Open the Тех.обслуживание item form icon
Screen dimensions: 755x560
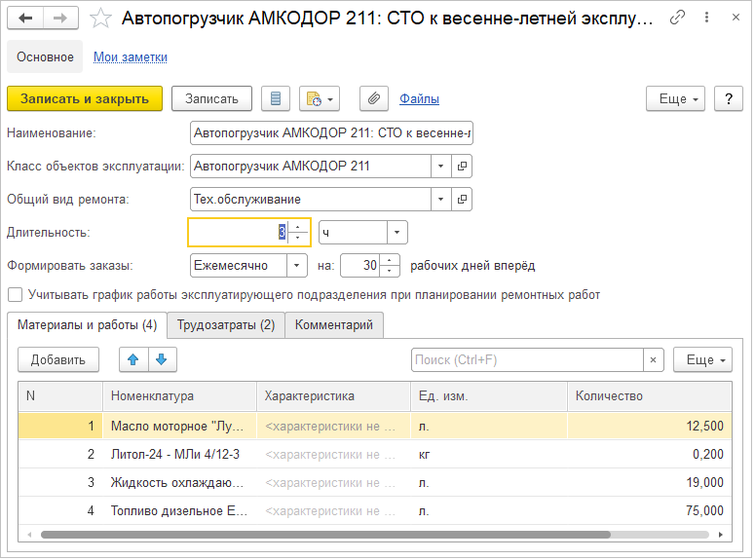coord(462,200)
